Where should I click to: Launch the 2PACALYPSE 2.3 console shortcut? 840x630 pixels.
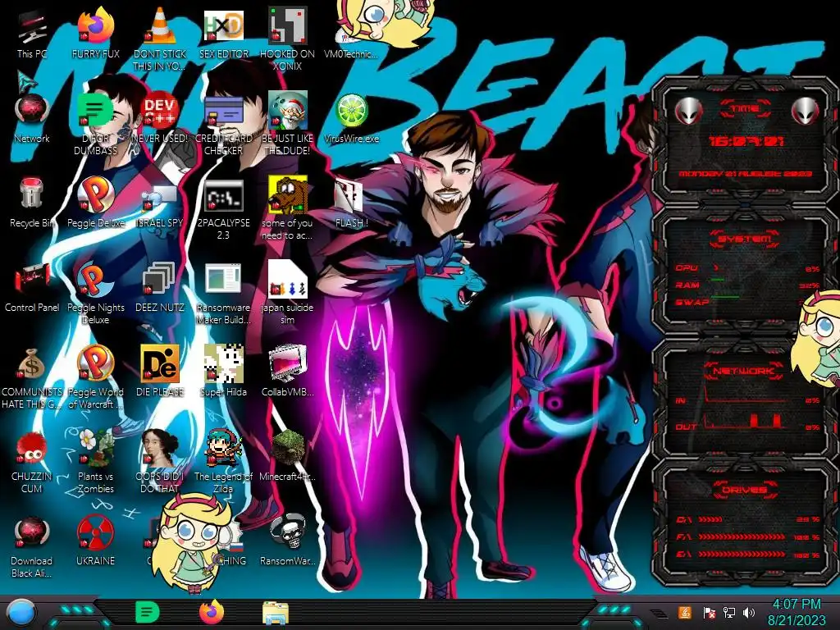223,208
